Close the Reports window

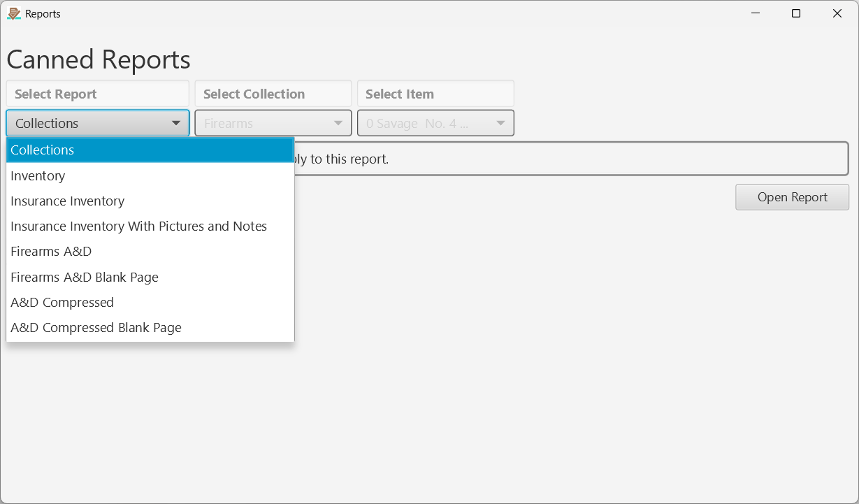point(837,13)
